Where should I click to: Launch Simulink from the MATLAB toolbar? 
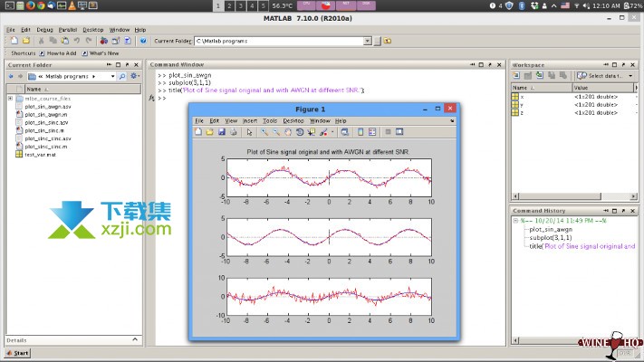(x=104, y=41)
